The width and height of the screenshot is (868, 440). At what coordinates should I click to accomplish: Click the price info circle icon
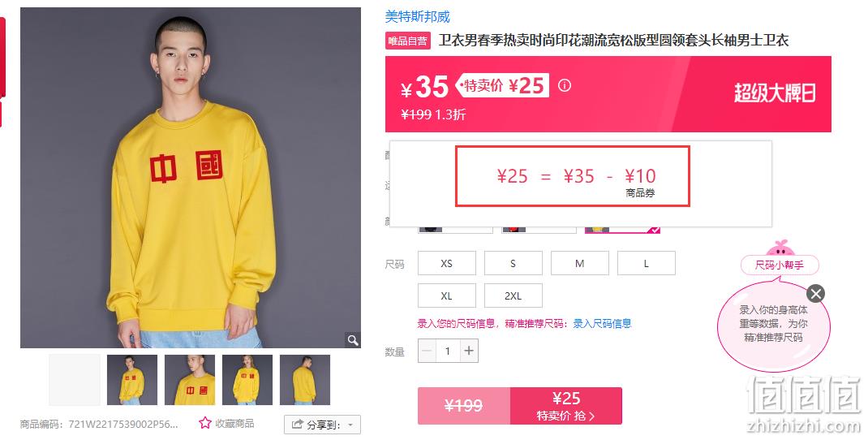tap(564, 85)
